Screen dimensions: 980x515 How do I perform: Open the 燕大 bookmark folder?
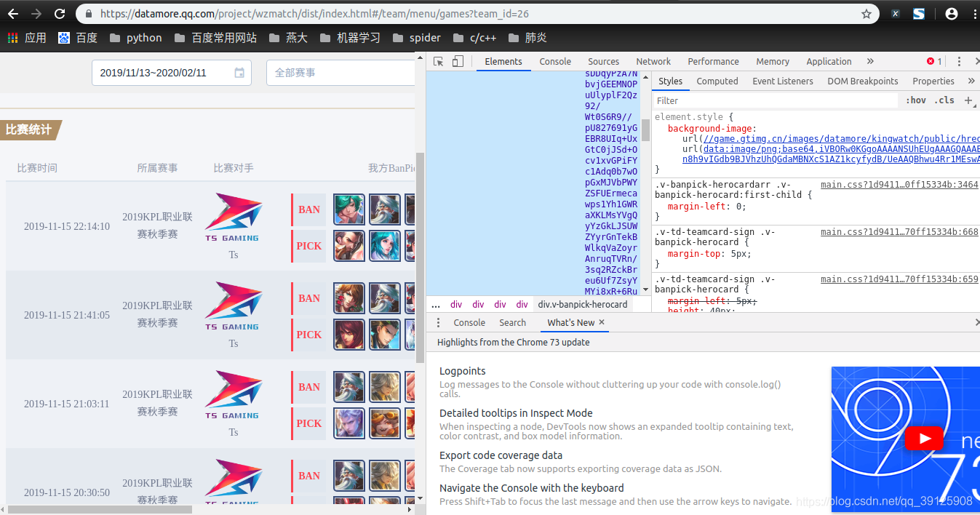pos(287,38)
